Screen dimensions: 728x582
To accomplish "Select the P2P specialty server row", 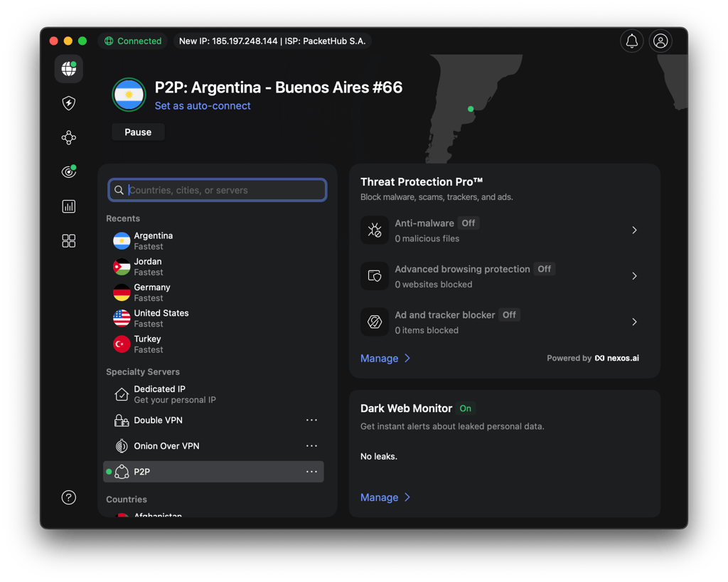I will [x=213, y=472].
